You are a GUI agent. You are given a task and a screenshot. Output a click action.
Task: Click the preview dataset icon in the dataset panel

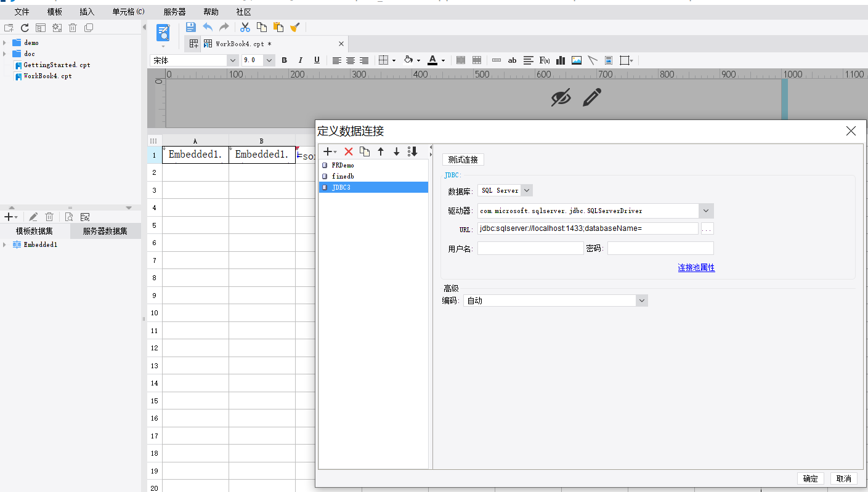[x=69, y=217]
